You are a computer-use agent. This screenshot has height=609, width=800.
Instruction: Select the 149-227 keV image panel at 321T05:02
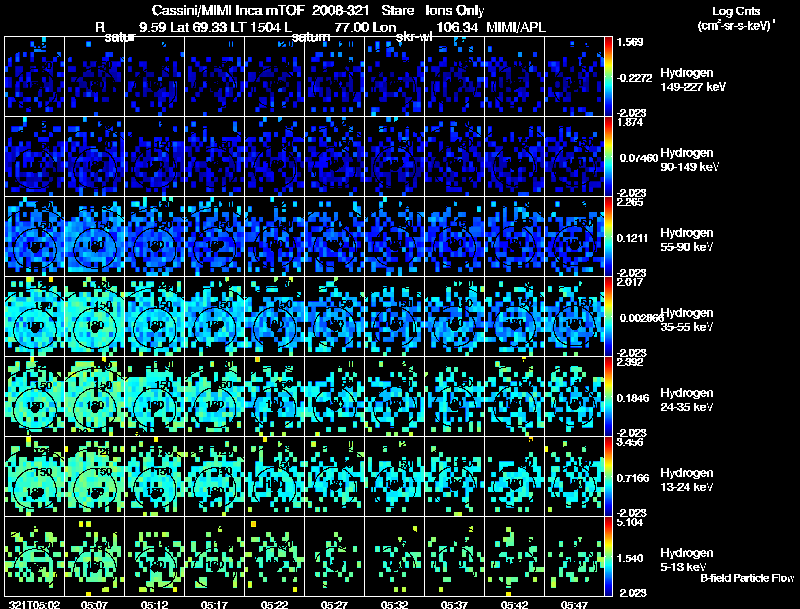click(x=35, y=77)
